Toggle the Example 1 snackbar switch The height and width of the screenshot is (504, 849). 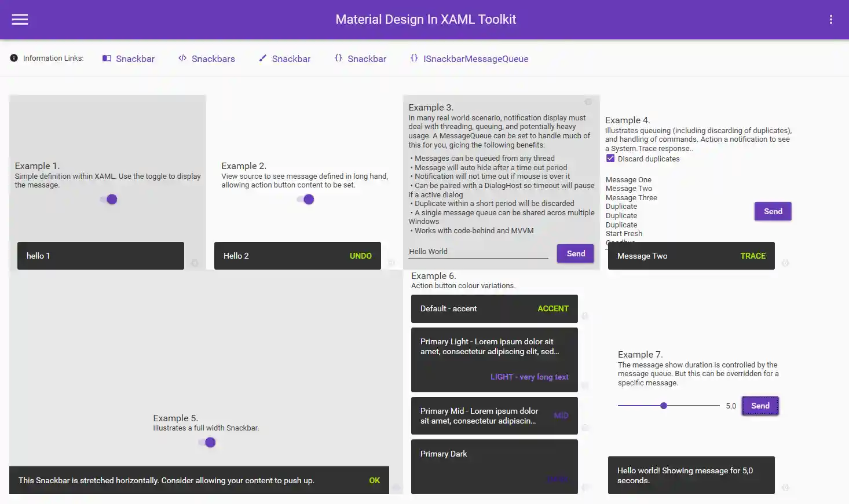(x=109, y=200)
